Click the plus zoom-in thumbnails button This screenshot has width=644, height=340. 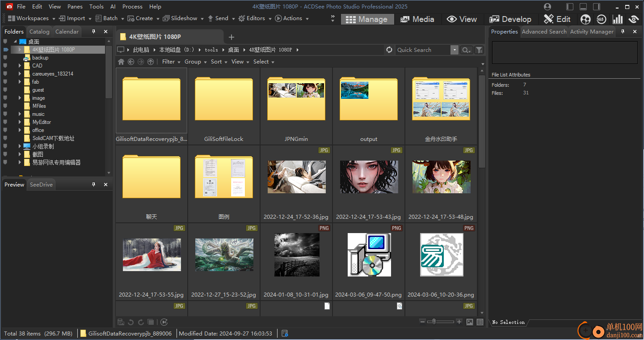pyautogui.click(x=459, y=322)
